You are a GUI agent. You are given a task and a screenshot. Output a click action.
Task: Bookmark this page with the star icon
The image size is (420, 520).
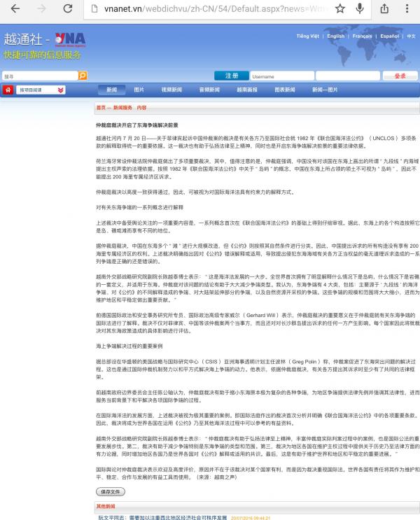pos(339,9)
